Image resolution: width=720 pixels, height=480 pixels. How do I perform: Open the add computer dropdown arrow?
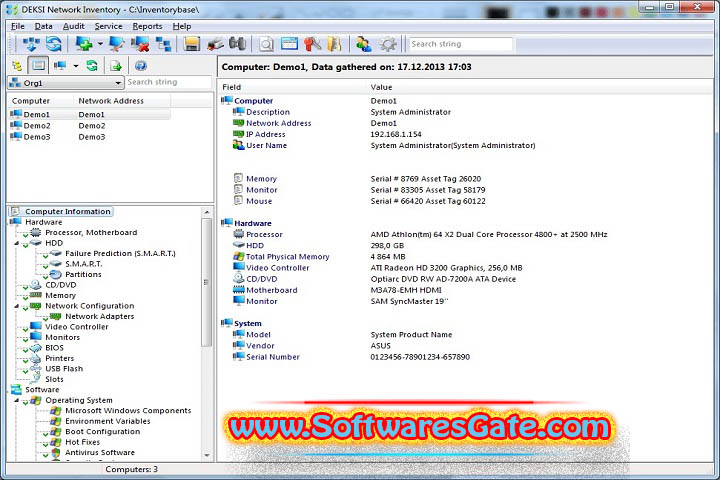[100, 44]
